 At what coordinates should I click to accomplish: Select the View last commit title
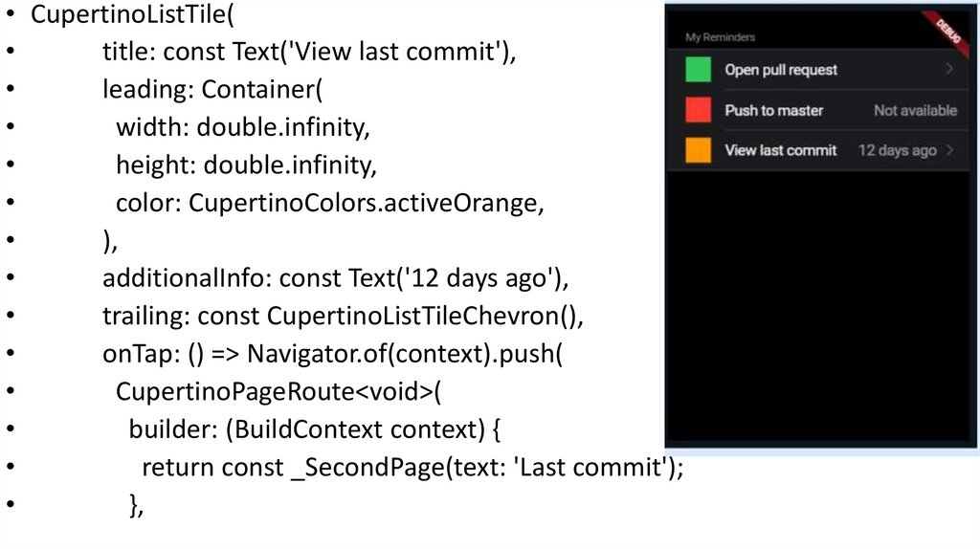pos(781,150)
